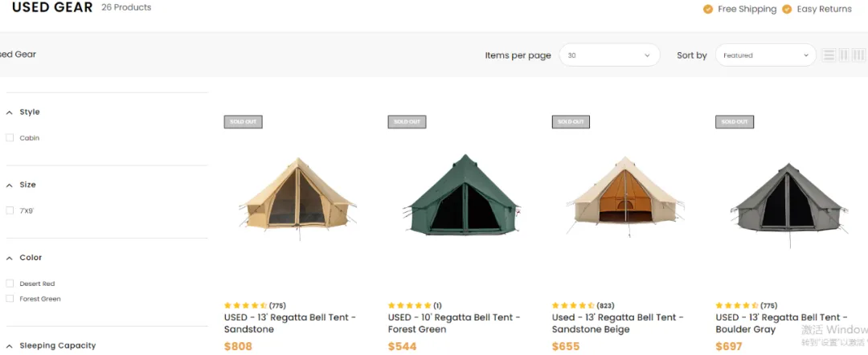Collapse the Sleeping Capacity filter section
868x355 pixels.
(10, 346)
